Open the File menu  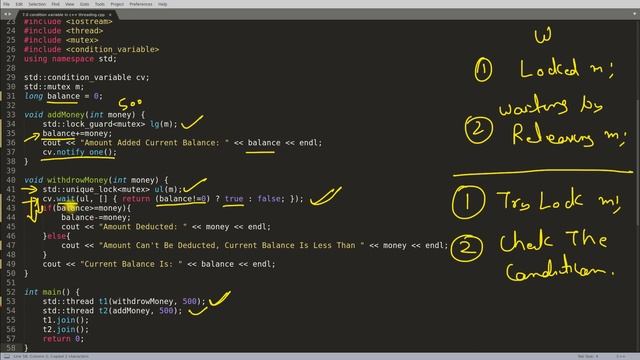[7, 4]
